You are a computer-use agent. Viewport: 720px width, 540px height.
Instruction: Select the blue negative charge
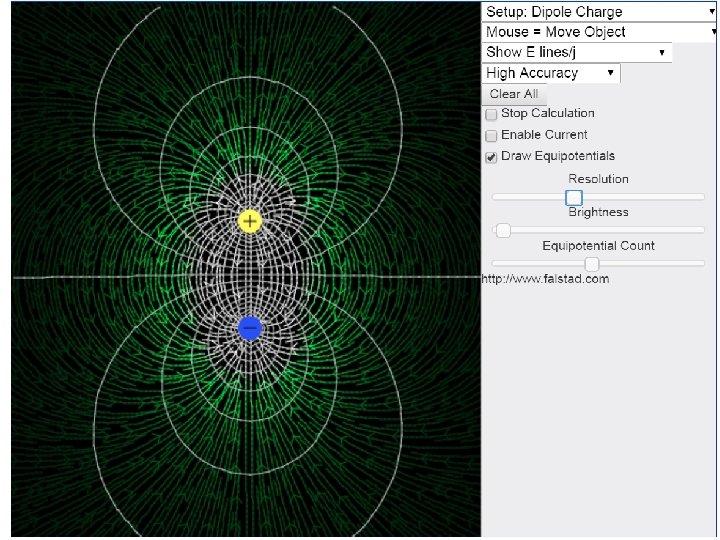(250, 328)
